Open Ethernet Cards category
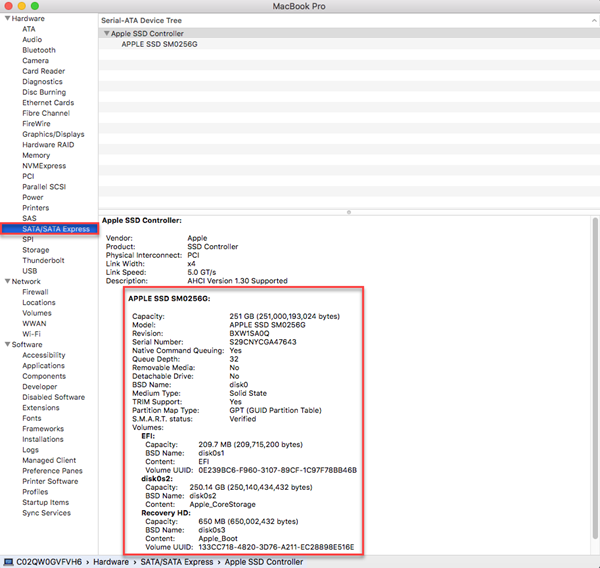Image resolution: width=600 pixels, height=568 pixels. (48, 103)
